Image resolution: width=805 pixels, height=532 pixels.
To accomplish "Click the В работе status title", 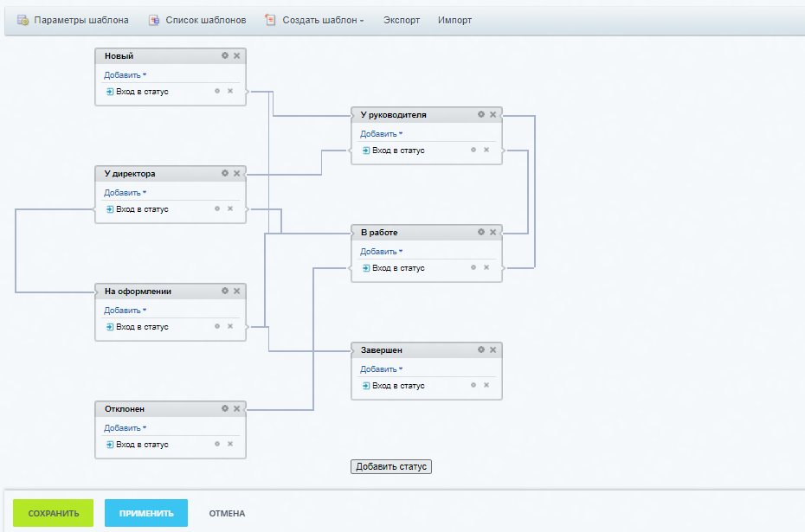I will click(379, 233).
